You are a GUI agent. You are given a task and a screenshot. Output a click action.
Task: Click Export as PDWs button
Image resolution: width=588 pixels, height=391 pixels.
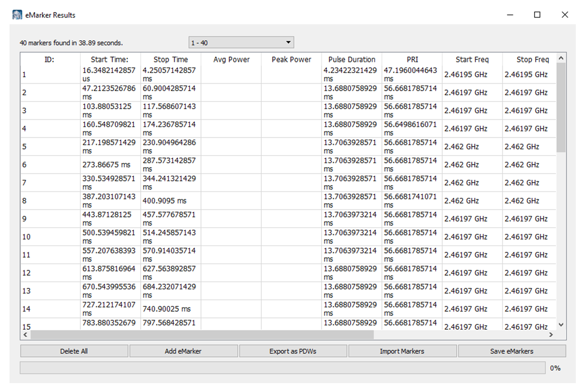[x=293, y=351]
